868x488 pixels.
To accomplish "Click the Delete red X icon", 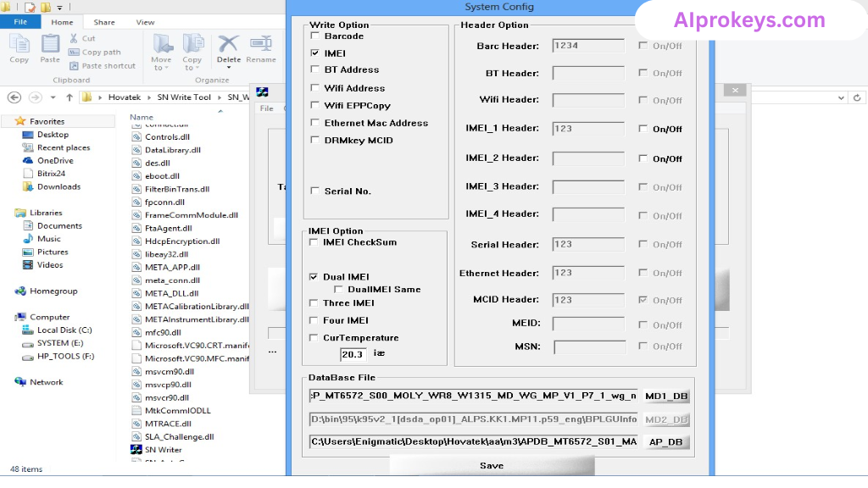I will coord(228,43).
